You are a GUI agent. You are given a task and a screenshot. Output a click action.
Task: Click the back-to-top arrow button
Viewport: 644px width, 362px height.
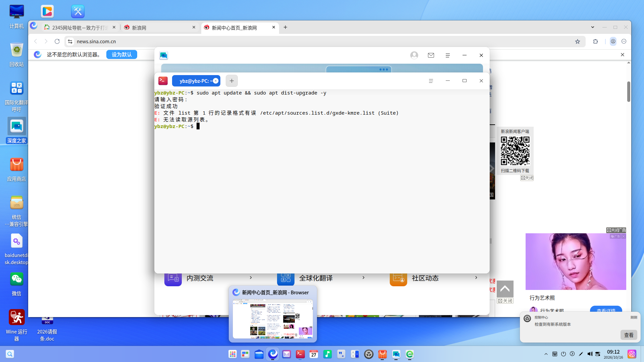point(505,289)
